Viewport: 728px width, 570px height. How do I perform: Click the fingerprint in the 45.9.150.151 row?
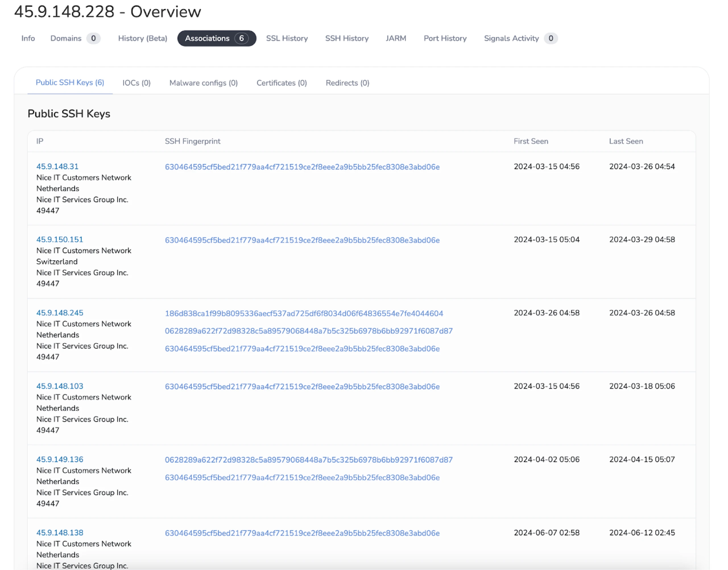point(302,240)
